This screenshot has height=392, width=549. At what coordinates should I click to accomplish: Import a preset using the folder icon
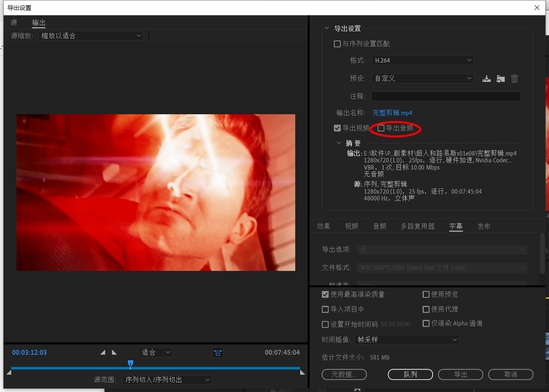(x=500, y=79)
